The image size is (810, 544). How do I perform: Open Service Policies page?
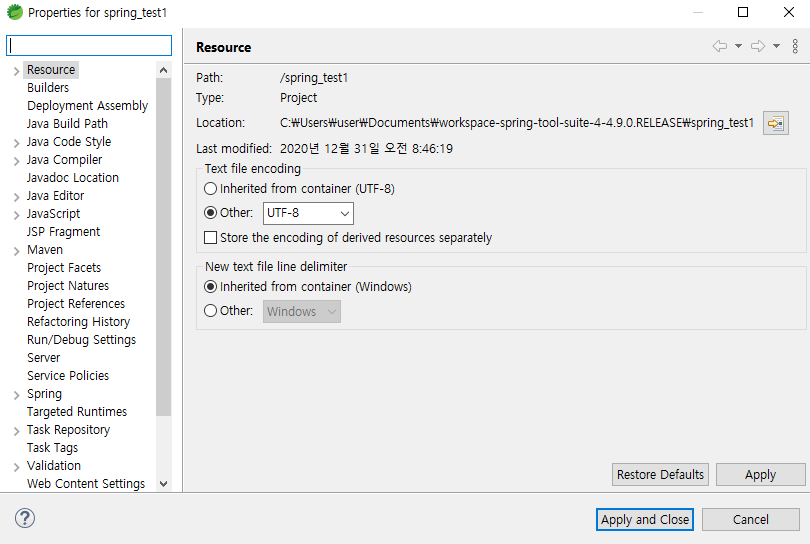68,376
